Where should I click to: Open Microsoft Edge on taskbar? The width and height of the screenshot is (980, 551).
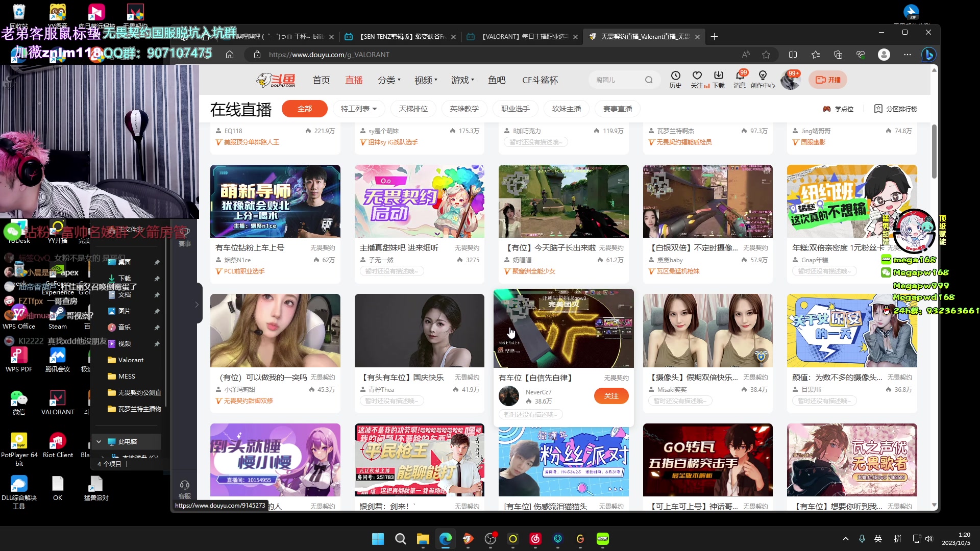446,539
